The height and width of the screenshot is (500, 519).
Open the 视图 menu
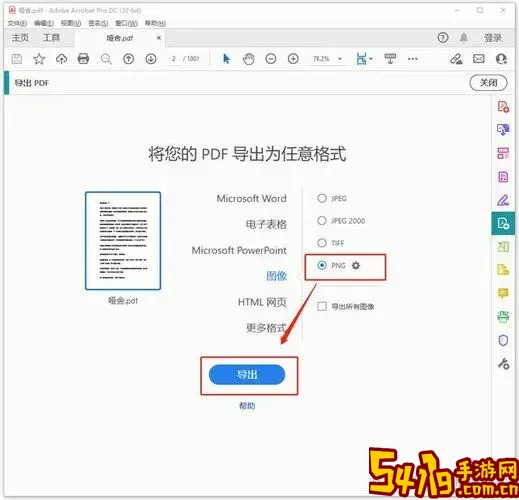tap(71, 23)
